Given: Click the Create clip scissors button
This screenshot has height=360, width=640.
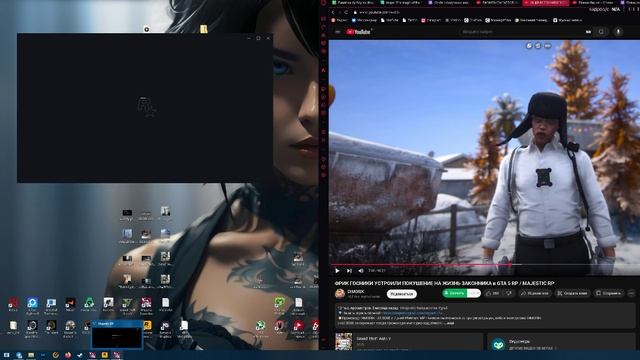Looking at the screenshot, I should (x=572, y=293).
